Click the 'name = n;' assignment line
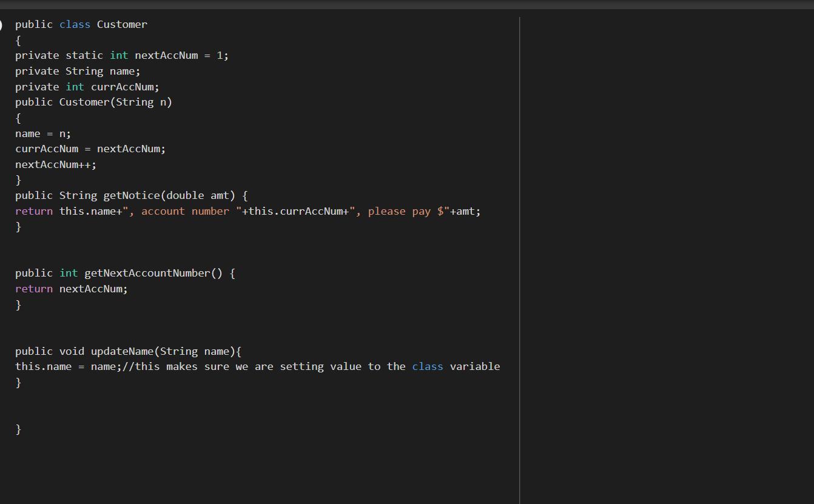The height and width of the screenshot is (504, 814). pyautogui.click(x=43, y=133)
